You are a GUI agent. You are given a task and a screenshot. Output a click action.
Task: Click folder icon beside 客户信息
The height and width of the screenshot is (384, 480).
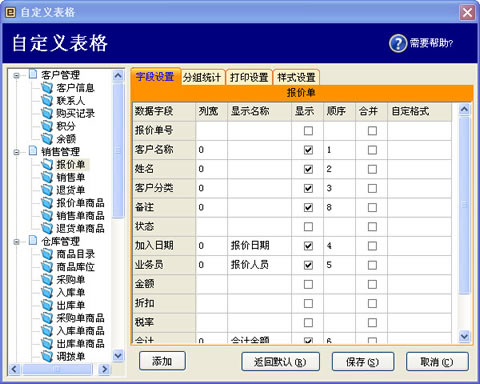pos(47,88)
